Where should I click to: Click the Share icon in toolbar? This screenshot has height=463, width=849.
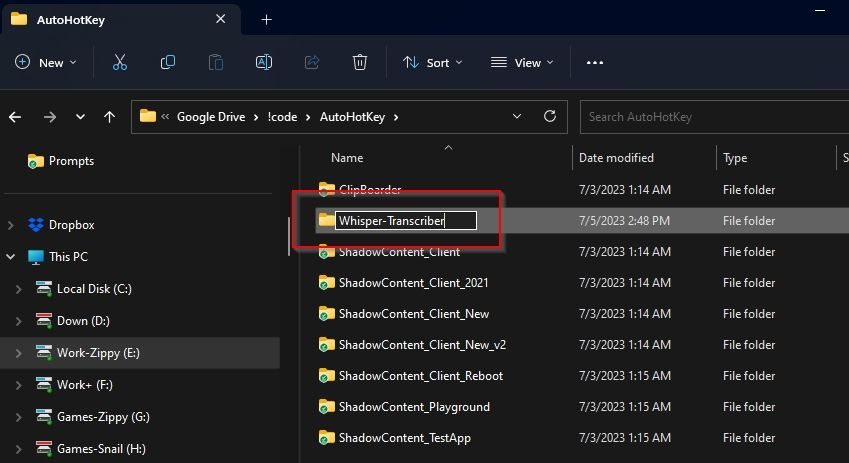click(x=312, y=62)
